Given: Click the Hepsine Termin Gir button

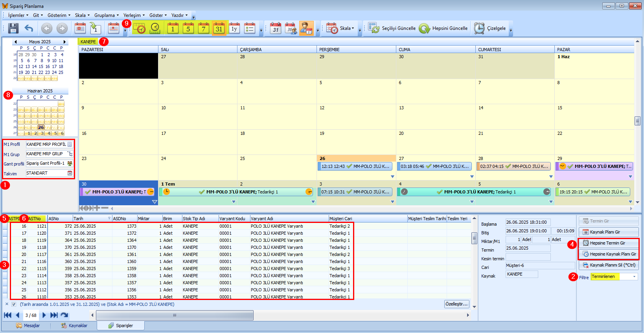Looking at the screenshot, I should click(x=609, y=243).
